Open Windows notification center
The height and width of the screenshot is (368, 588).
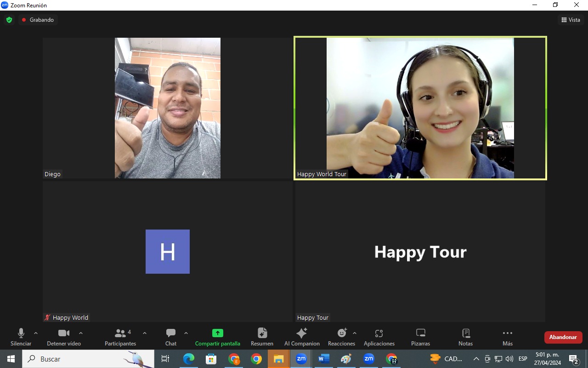[x=574, y=359]
